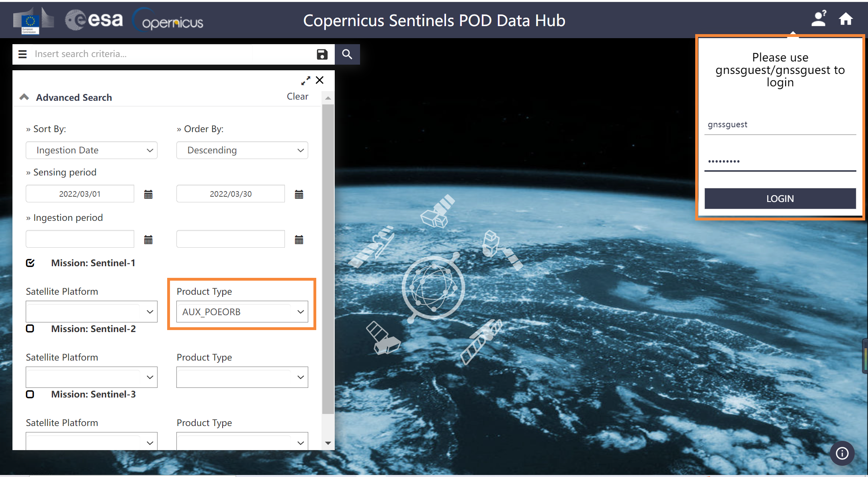Viewport: 868px width, 477px height.
Task: Open the Order By dropdown showing Descending
Action: (242, 150)
